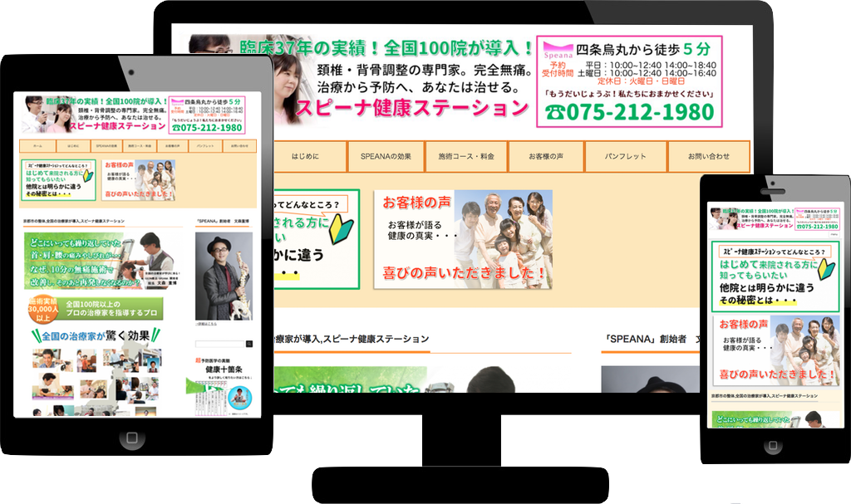
Task: Click the small link under the founder photo
Action: pos(206,324)
